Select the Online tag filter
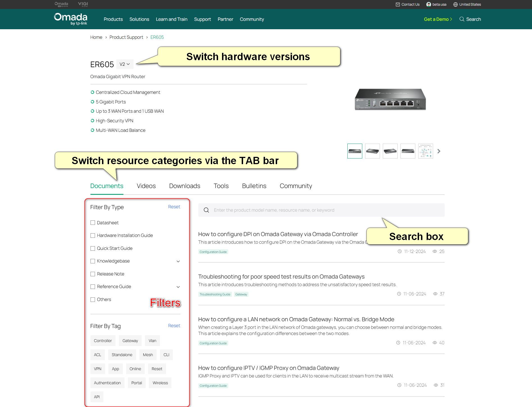Image resolution: width=532 pixels, height=407 pixels. [x=135, y=369]
